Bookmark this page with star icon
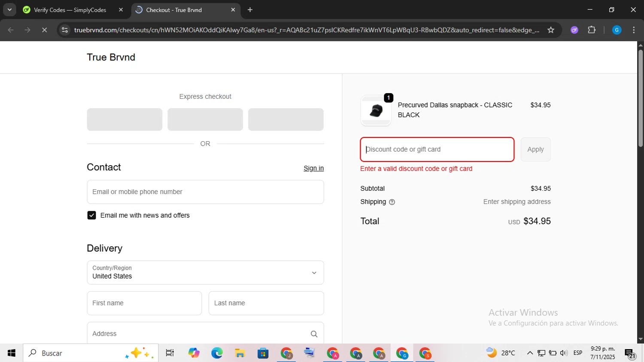Image resolution: width=644 pixels, height=362 pixels. pyautogui.click(x=551, y=30)
